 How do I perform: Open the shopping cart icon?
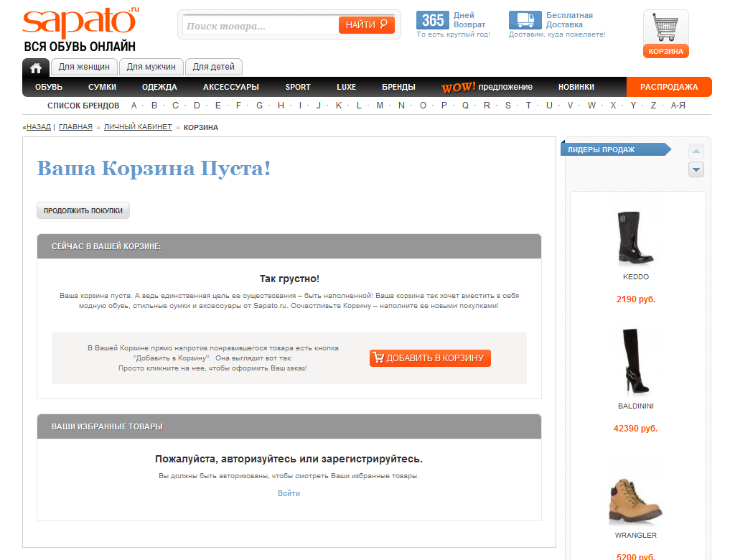(665, 29)
